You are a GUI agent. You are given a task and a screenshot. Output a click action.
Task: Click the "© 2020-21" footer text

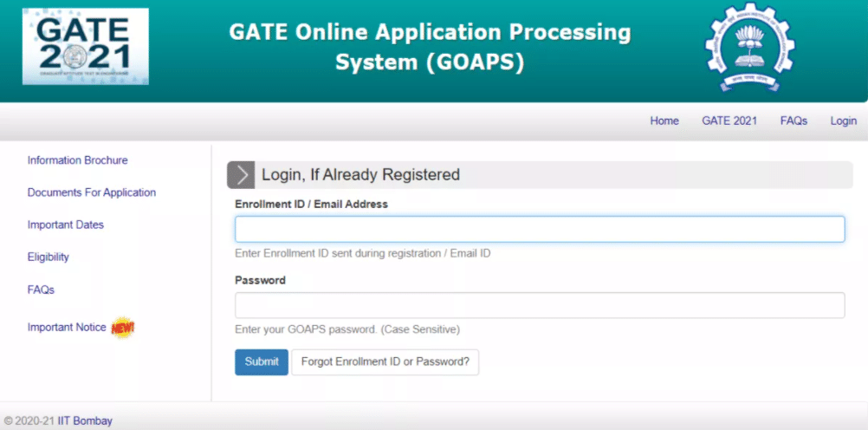pos(29,420)
